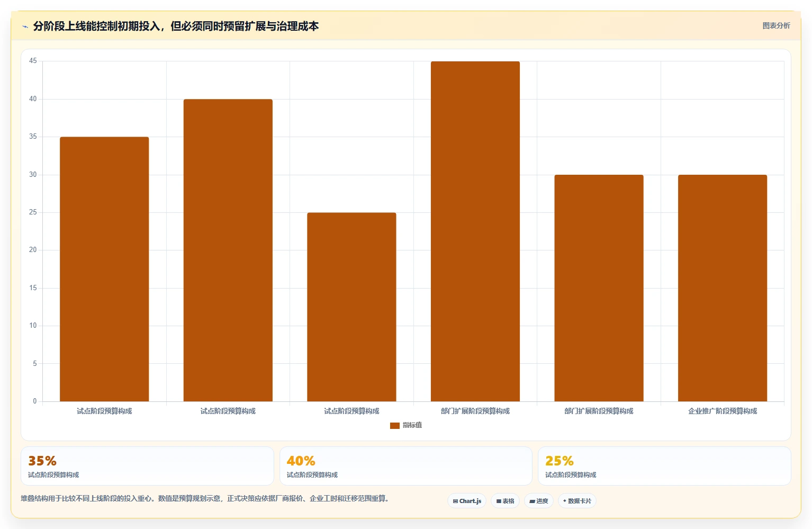This screenshot has width=812, height=529.
Task: Click the y-axis value 45
Action: click(x=33, y=61)
